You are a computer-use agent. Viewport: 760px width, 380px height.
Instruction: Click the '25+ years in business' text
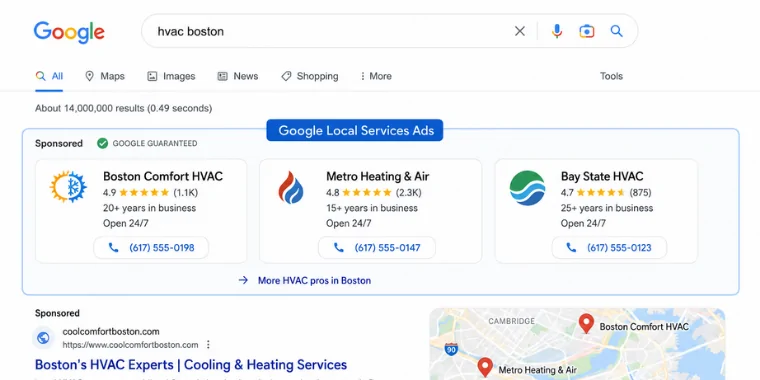(x=607, y=208)
